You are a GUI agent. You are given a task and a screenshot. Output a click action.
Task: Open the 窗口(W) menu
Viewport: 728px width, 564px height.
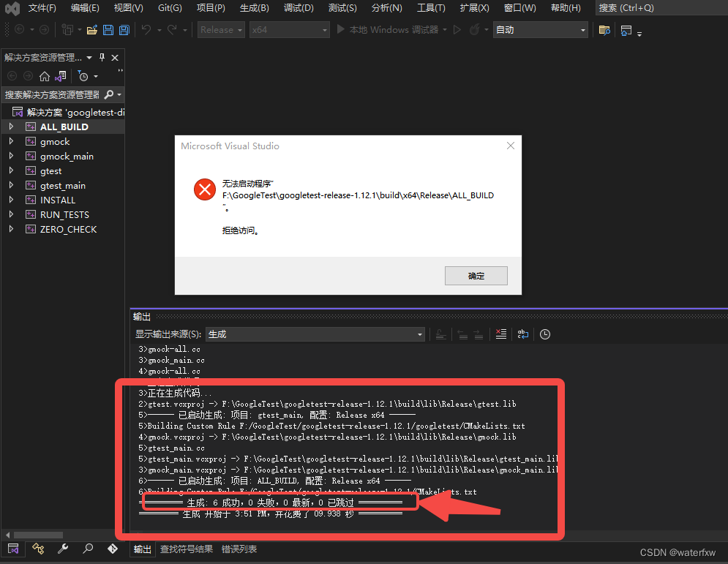(x=519, y=8)
